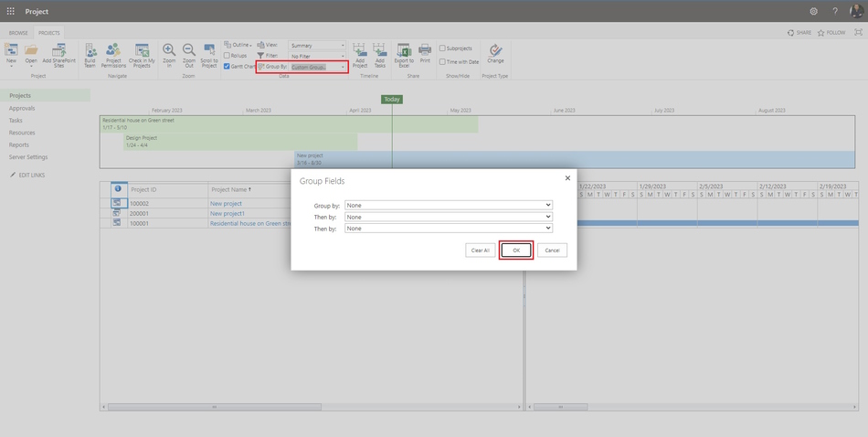Click the Zoom In magnifier

click(169, 50)
